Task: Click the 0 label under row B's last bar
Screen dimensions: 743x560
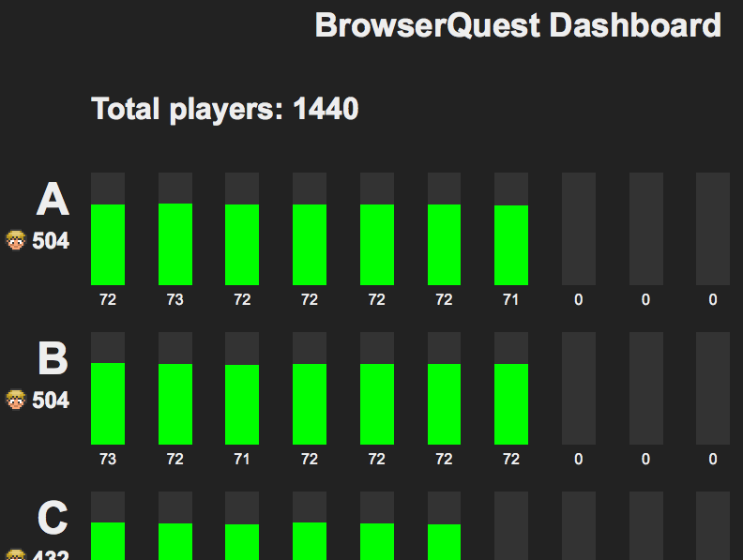Action: 713,459
